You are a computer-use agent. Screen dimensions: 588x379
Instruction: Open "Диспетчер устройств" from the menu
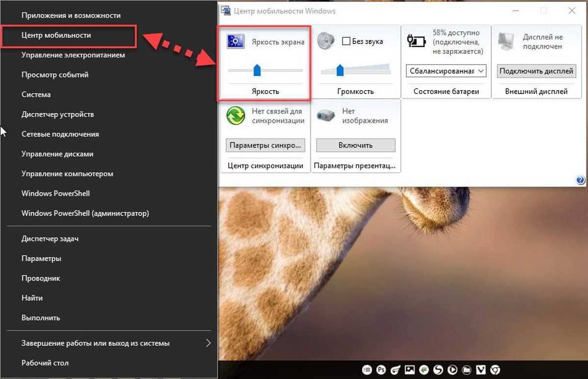[57, 114]
